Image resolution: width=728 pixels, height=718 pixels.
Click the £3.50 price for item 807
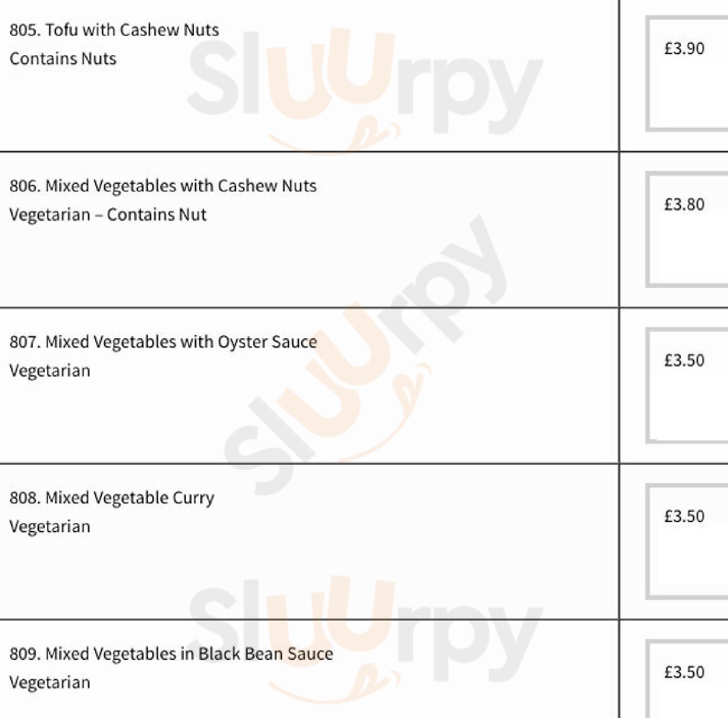pos(684,360)
